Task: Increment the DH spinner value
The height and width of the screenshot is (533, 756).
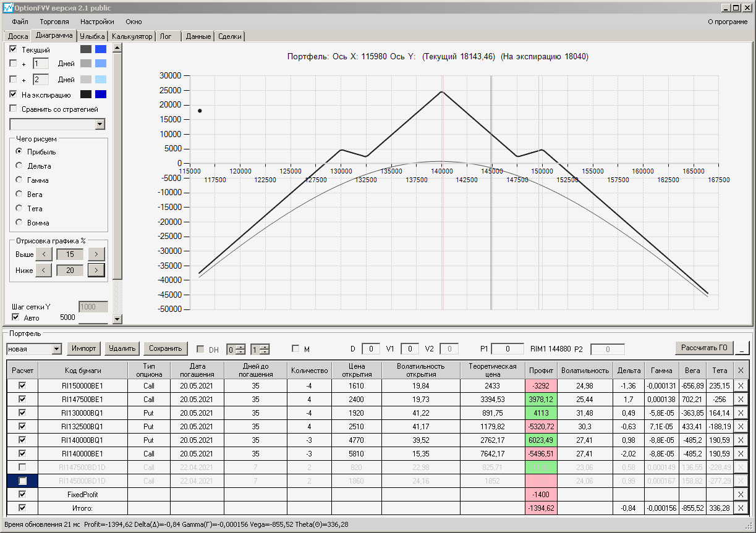Action: pos(240,346)
